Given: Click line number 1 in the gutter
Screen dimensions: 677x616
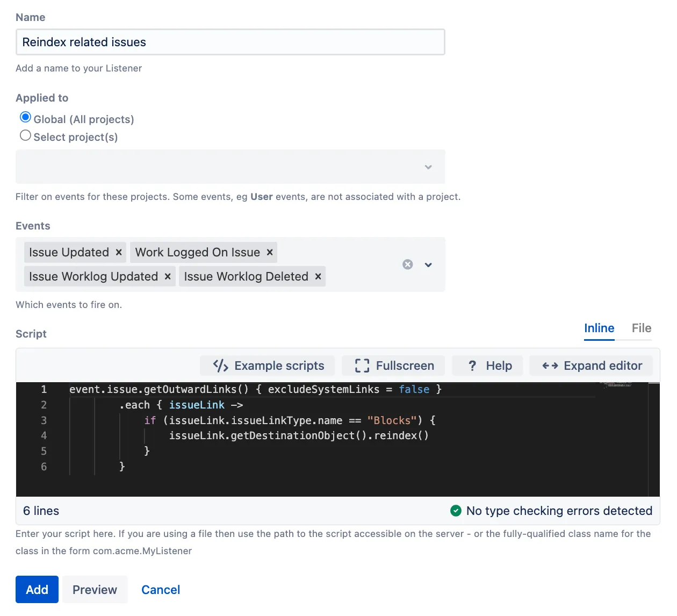Looking at the screenshot, I should [44, 389].
